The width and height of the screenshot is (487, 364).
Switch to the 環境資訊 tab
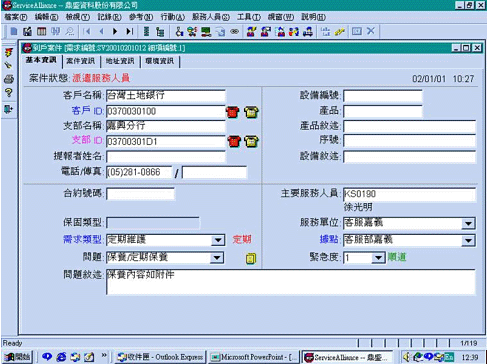tap(160, 61)
